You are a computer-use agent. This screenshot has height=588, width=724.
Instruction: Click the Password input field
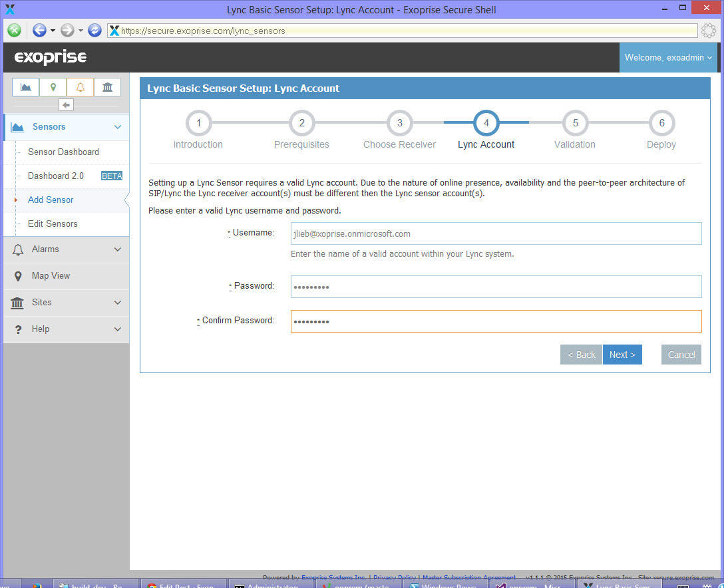pyautogui.click(x=496, y=287)
